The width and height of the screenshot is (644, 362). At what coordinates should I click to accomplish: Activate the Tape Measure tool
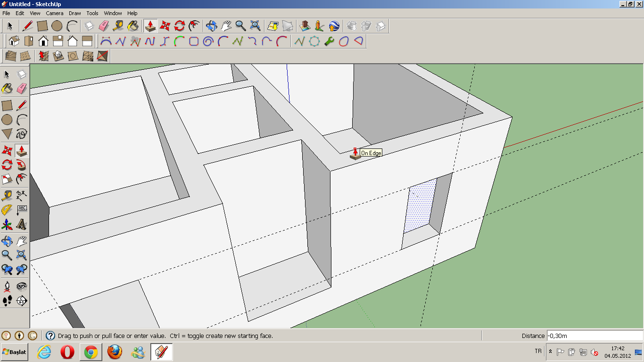coord(7,195)
